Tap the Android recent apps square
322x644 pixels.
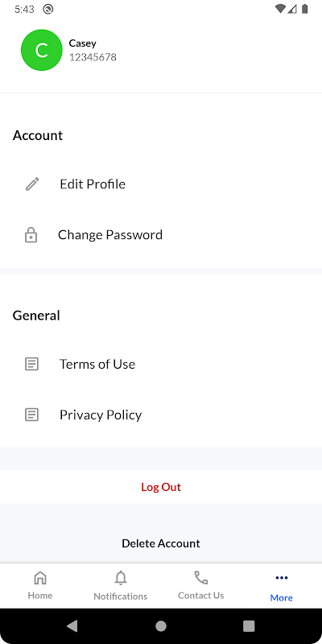[x=249, y=626]
